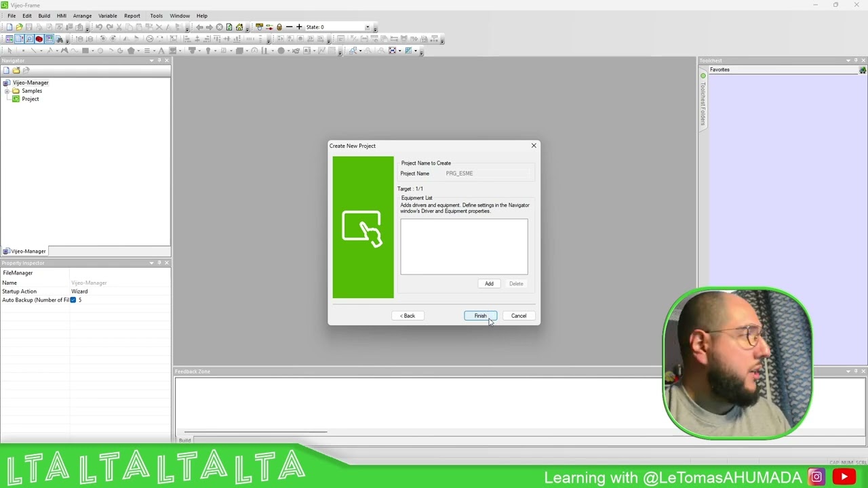
Task: Click the open folder icon in Navigator panel
Action: pos(16,70)
